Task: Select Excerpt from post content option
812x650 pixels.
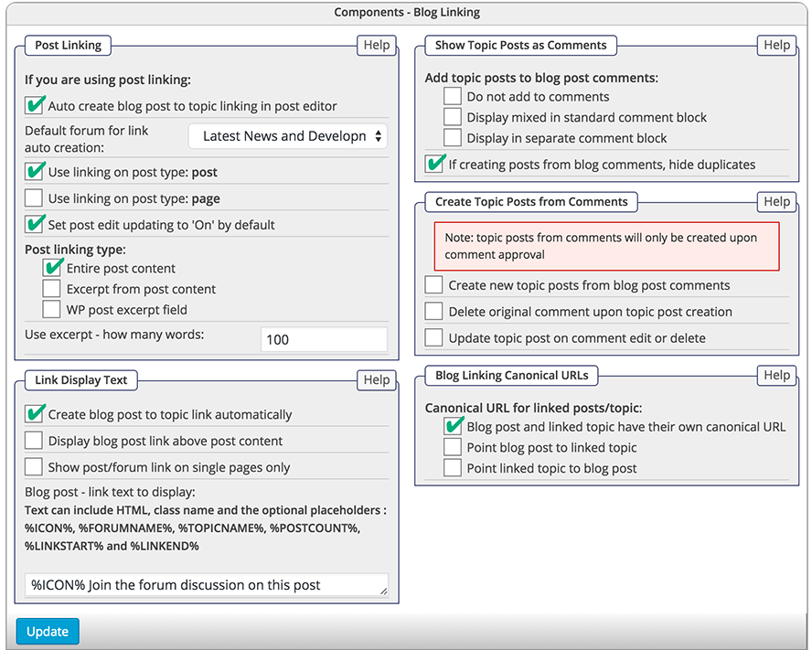Action: tap(52, 288)
